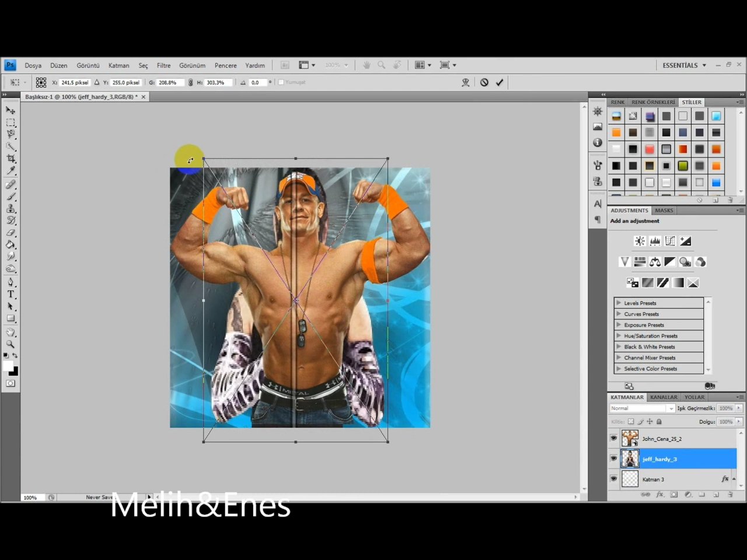Screen dimensions: 747x560
Task: Apply the orange style swatch in second row
Action: tap(616, 132)
